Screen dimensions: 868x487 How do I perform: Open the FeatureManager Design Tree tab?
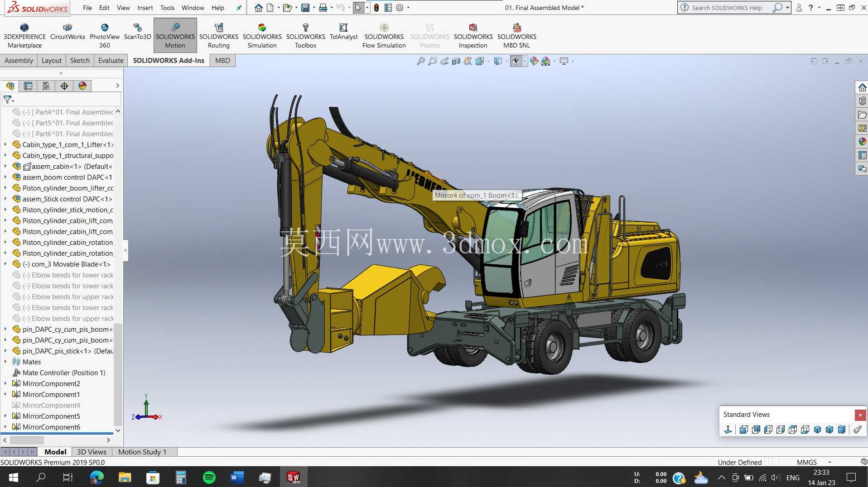[10, 86]
